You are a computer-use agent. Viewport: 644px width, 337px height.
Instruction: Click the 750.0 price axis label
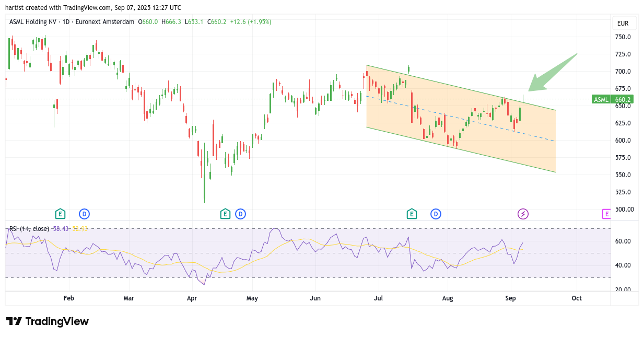tap(623, 37)
